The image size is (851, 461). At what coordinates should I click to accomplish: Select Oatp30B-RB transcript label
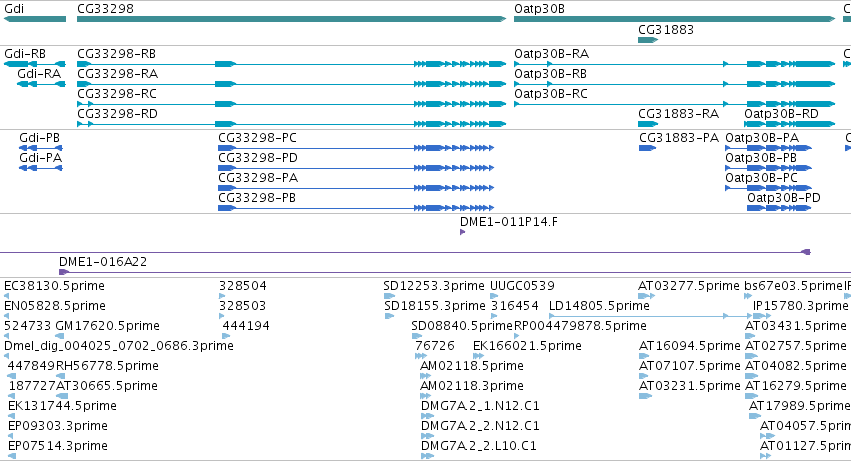click(x=550, y=74)
